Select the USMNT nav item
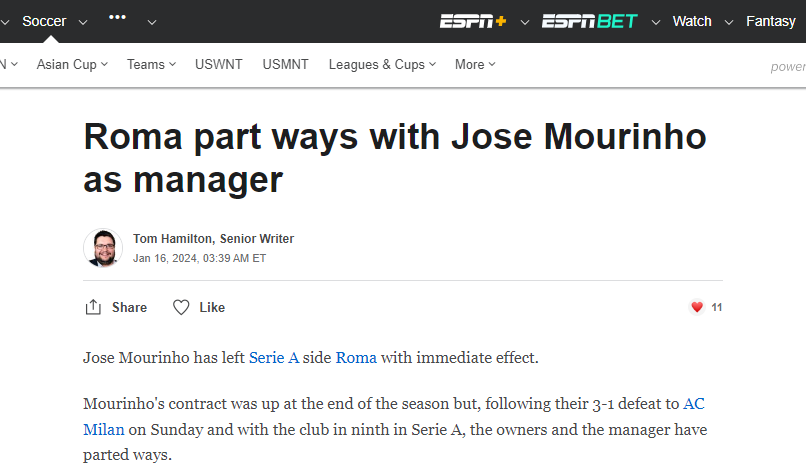 click(286, 64)
